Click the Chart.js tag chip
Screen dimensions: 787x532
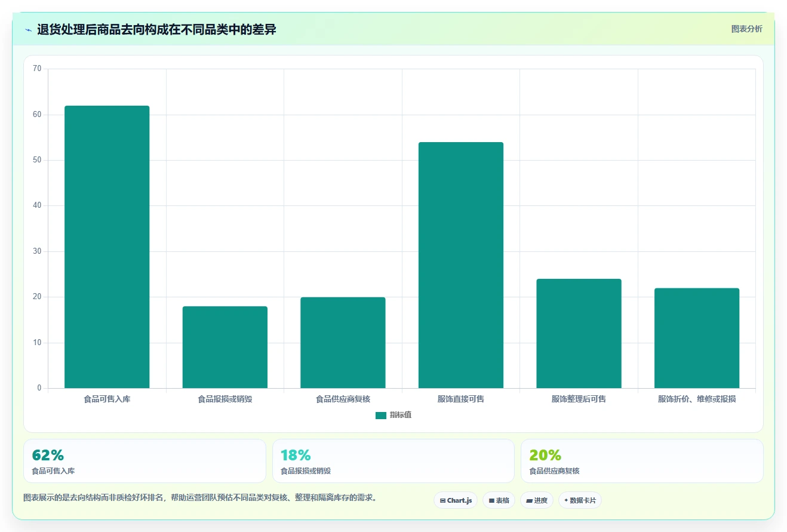coord(456,500)
